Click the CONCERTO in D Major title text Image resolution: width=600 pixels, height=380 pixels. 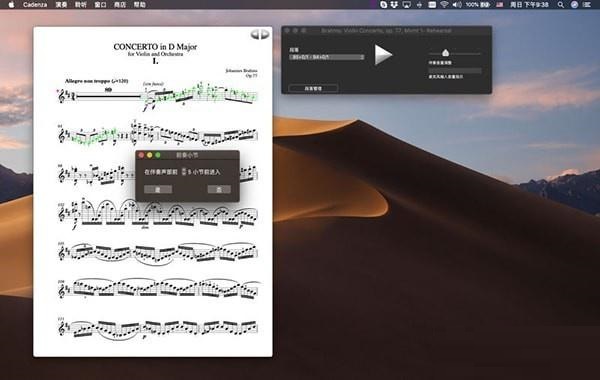point(155,47)
